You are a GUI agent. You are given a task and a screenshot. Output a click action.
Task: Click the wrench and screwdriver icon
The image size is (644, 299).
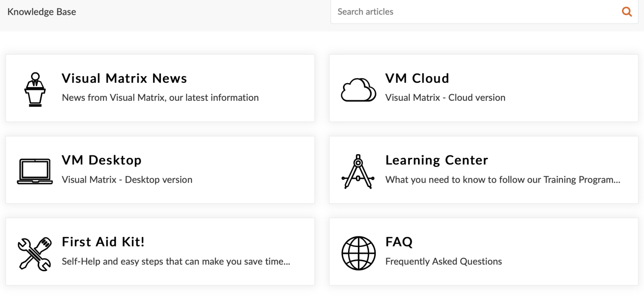[35, 253]
